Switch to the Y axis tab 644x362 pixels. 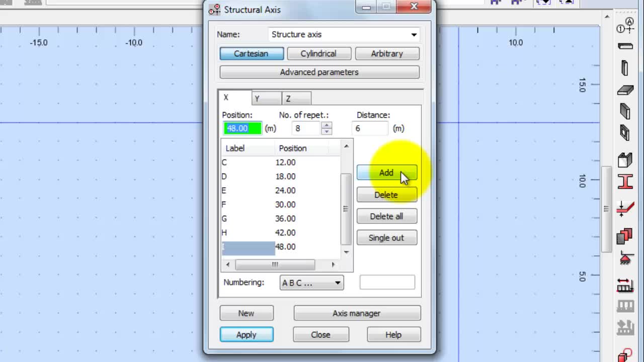click(x=266, y=98)
